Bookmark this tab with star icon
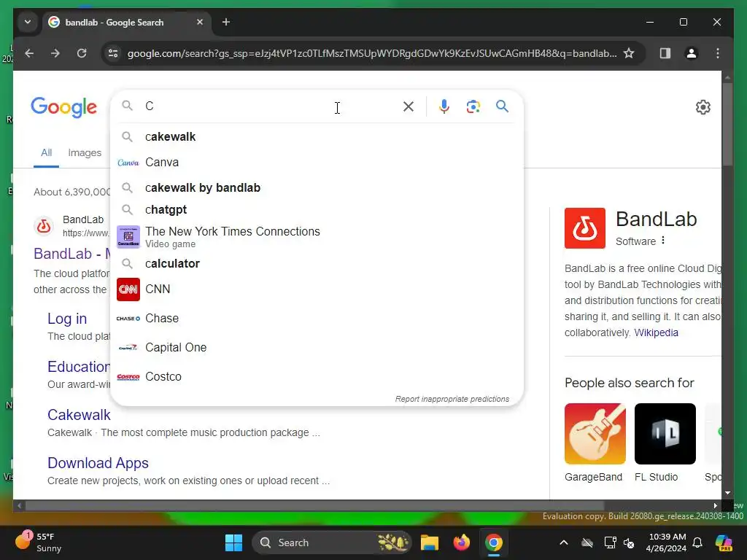747x560 pixels. click(x=629, y=52)
